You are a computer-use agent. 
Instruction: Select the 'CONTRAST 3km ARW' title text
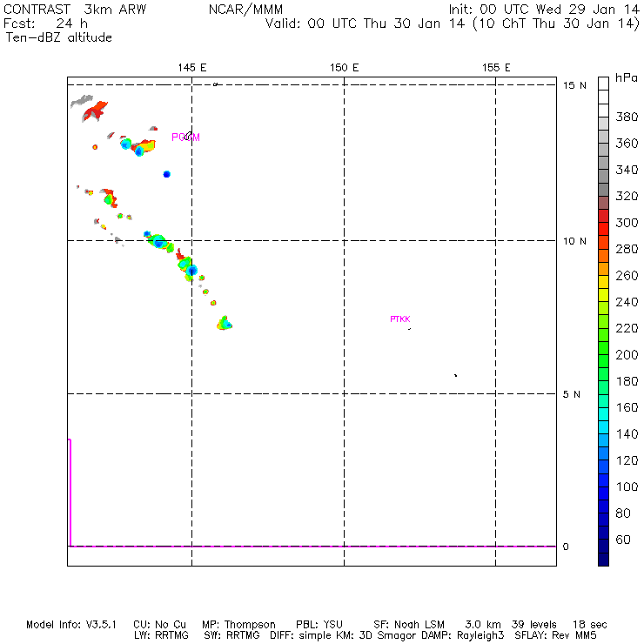pos(75,10)
